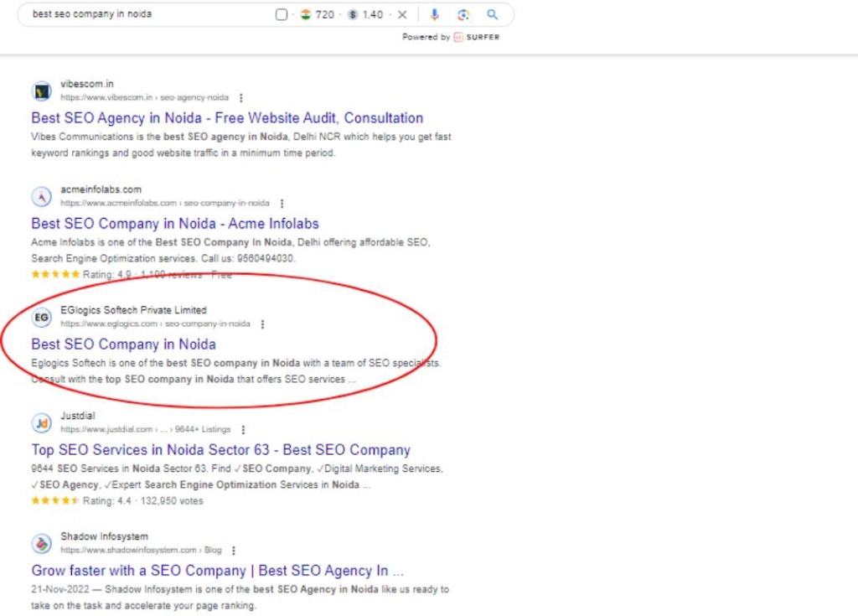Open options menu beside Justdial result URL
This screenshot has width=858, height=616.
(242, 429)
